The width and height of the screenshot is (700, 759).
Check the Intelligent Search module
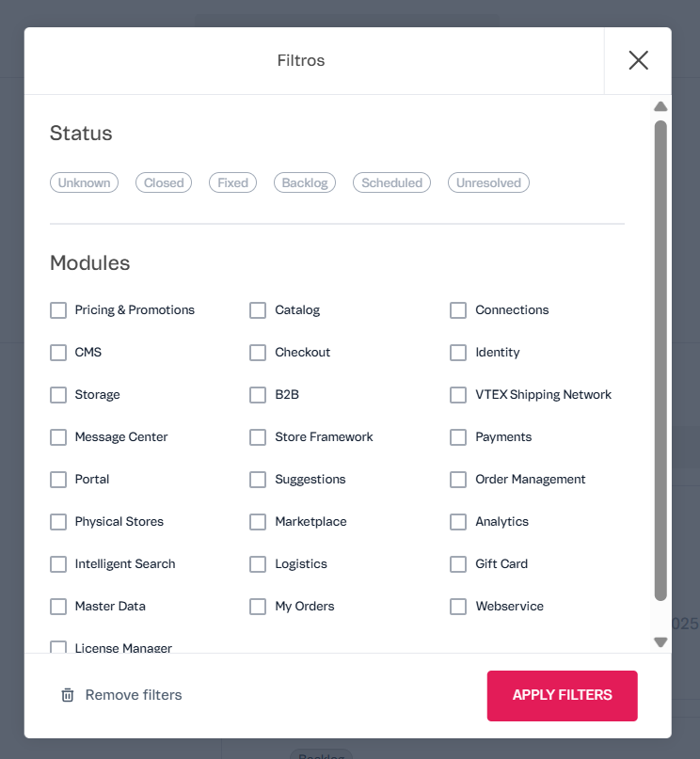click(x=57, y=564)
